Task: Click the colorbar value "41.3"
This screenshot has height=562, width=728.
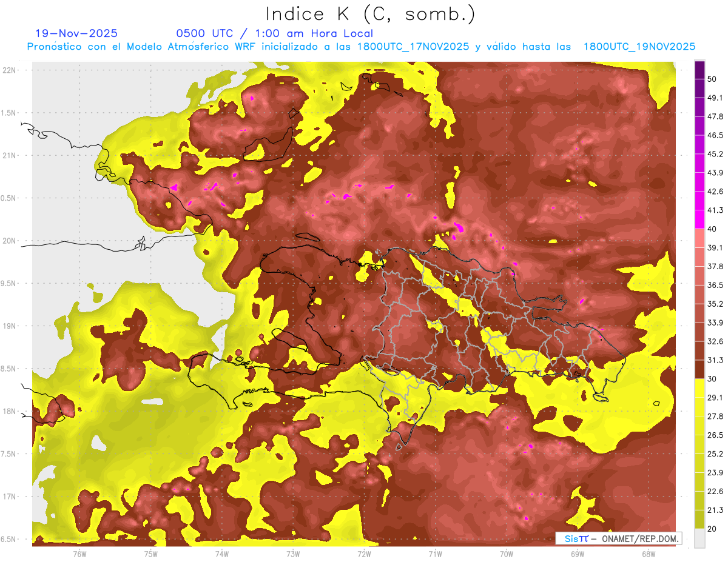Action: [x=715, y=210]
